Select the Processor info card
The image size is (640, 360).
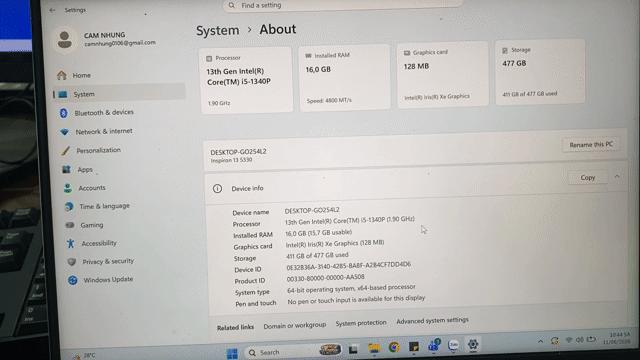246,80
